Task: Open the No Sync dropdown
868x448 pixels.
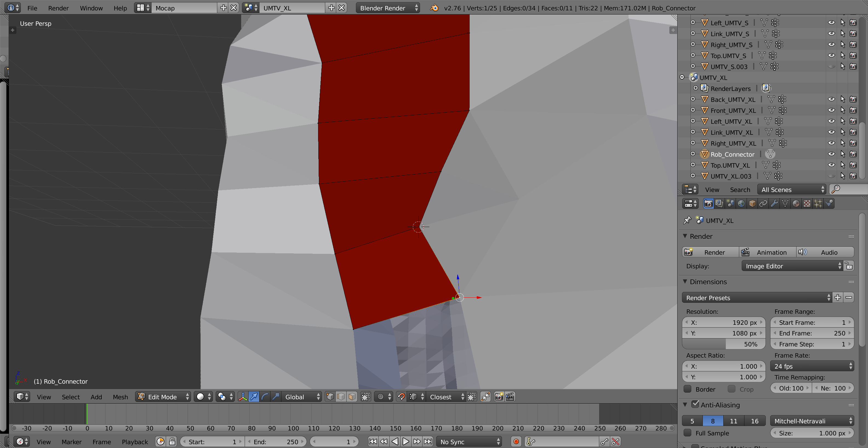Action: 469,442
